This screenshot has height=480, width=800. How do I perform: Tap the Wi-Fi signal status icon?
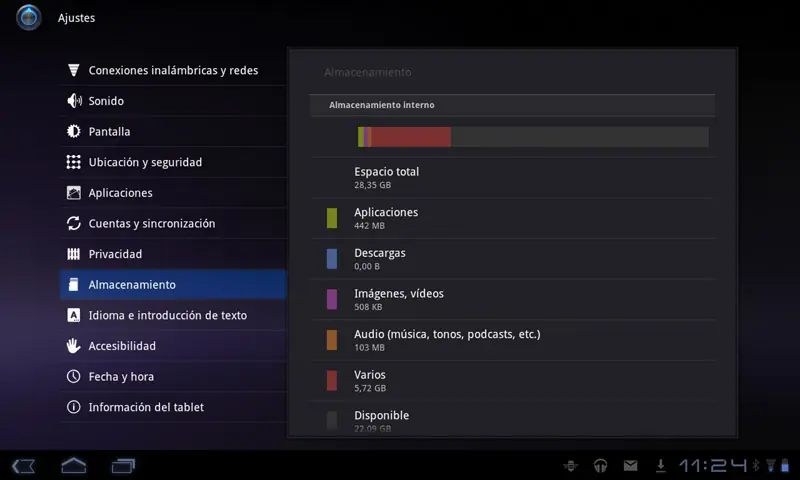click(771, 465)
